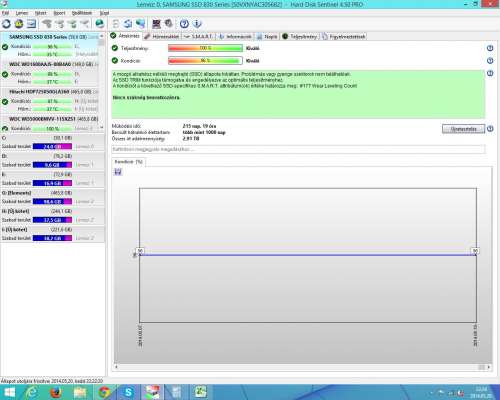The image size is (500, 400).
Task: Click help icon beside the Kondíció bar
Action: [x=490, y=61]
